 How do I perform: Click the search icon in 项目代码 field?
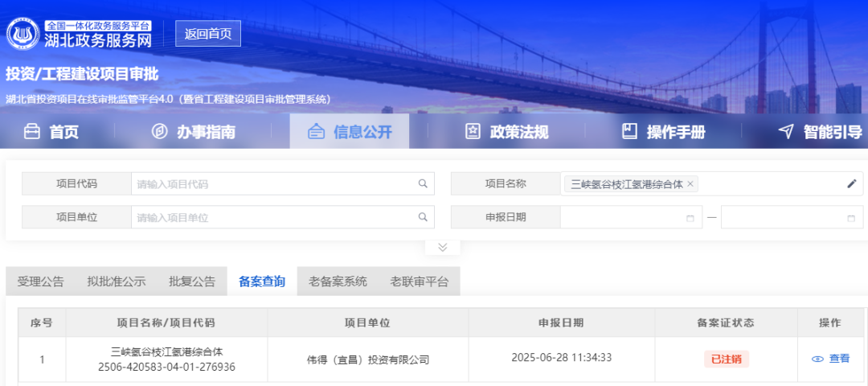[423, 184]
